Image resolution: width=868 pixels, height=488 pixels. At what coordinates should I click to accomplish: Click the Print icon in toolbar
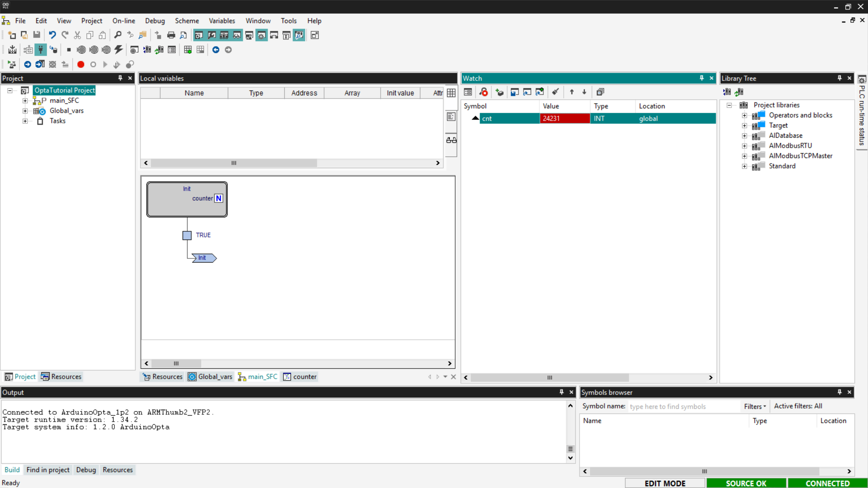tap(171, 35)
